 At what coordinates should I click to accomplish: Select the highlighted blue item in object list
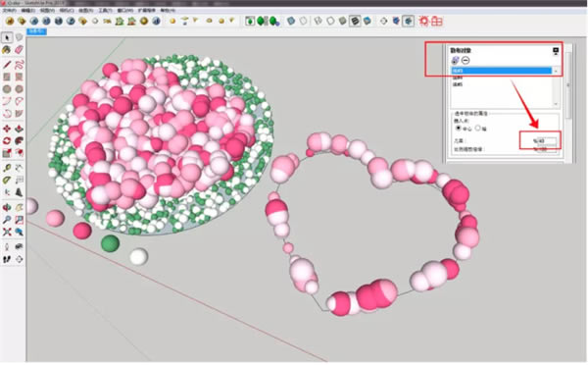click(502, 71)
